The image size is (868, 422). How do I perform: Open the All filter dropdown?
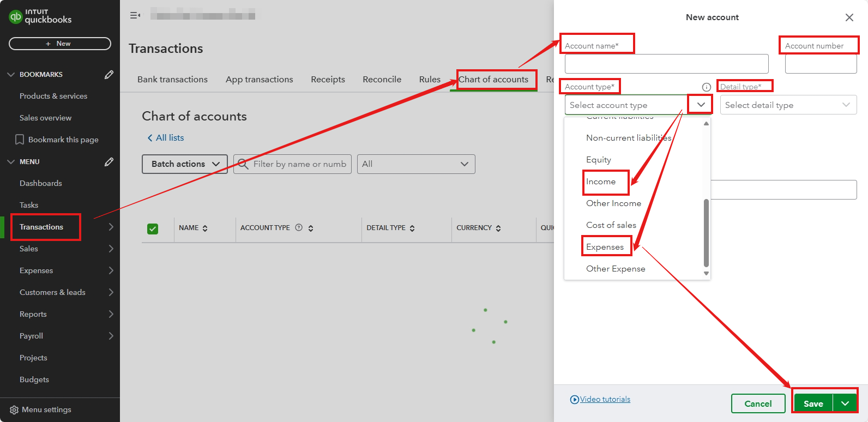pos(416,164)
